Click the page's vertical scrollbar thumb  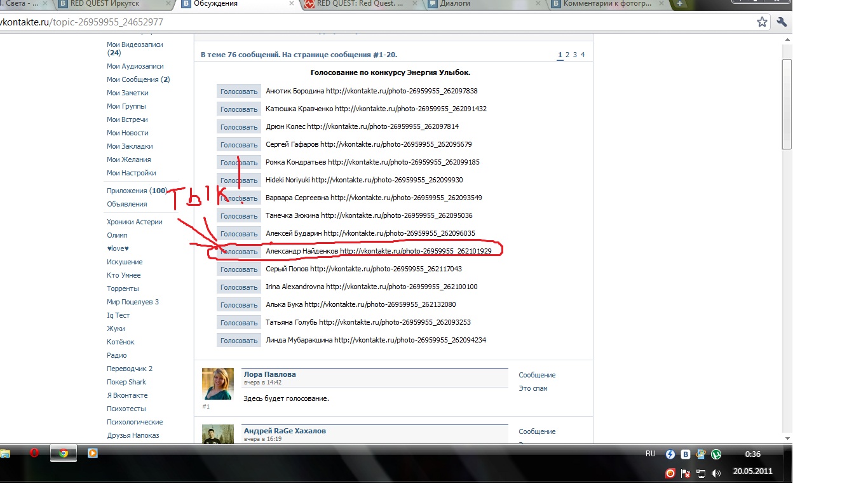pos(787,104)
